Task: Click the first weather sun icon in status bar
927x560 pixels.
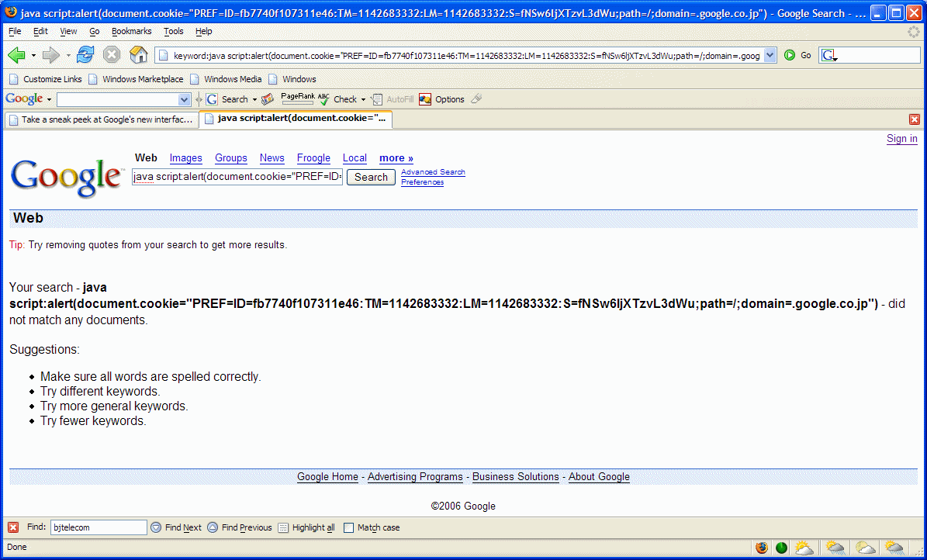Action: pos(804,548)
